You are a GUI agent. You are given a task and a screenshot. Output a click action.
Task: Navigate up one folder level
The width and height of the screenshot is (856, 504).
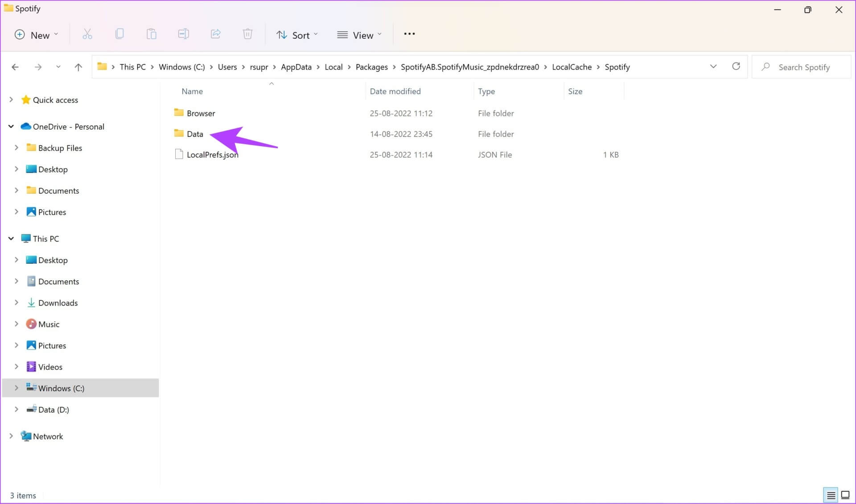[x=78, y=66]
